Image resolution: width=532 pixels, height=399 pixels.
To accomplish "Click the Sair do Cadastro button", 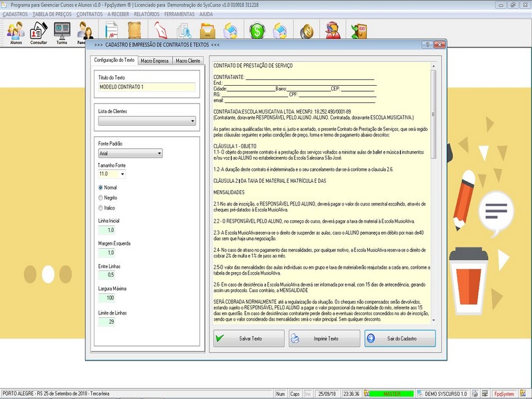I will [x=400, y=338].
